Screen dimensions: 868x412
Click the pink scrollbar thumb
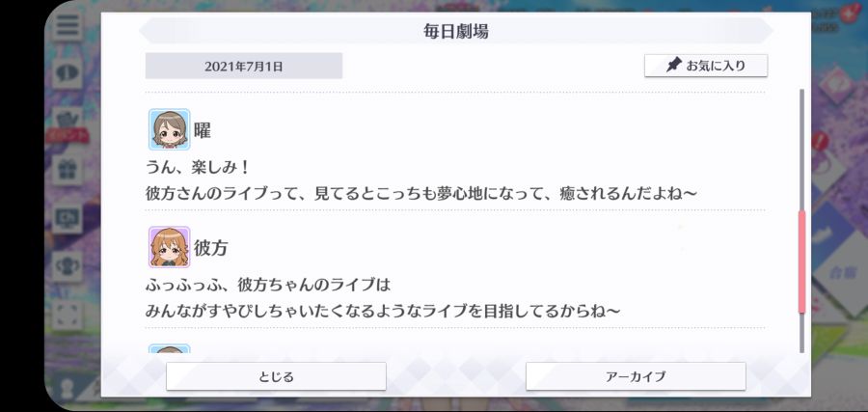coord(801,261)
